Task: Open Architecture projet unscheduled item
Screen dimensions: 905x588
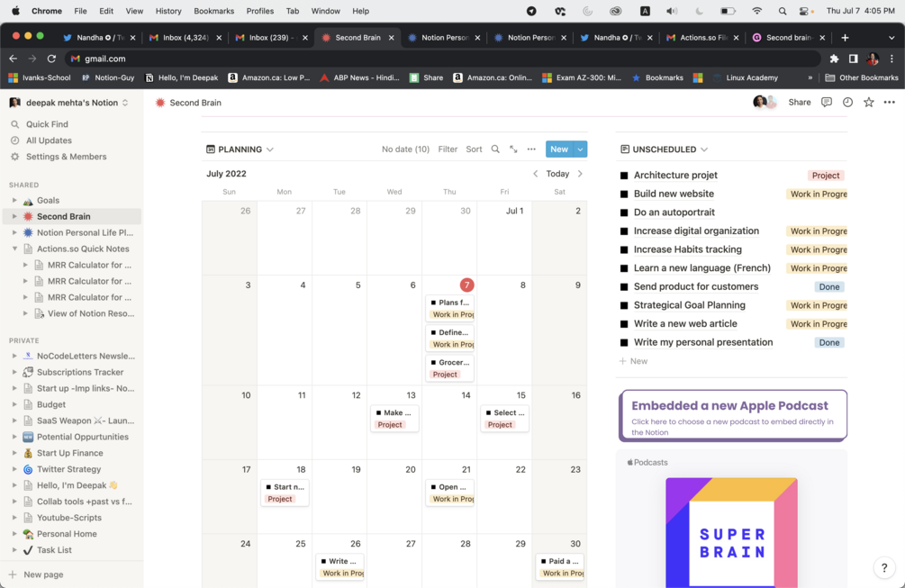Action: coord(675,175)
